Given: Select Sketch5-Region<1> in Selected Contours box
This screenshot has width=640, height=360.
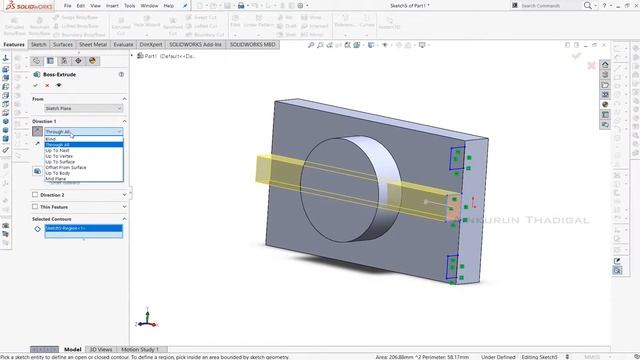Looking at the screenshot, I should [x=84, y=228].
